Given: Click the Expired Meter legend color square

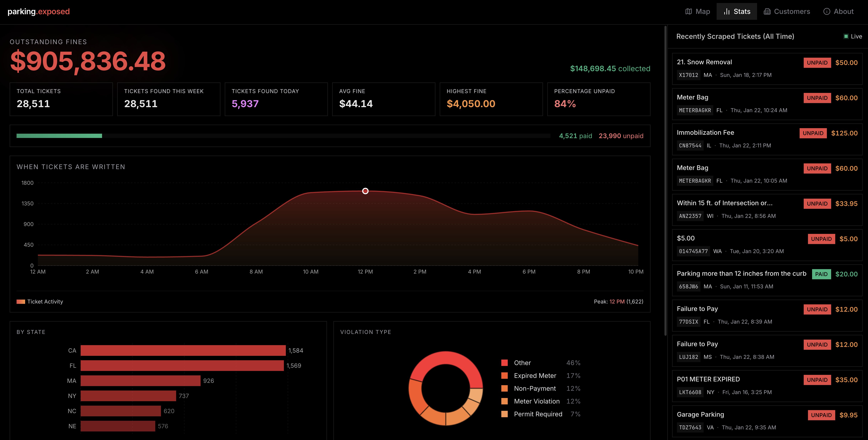Looking at the screenshot, I should (504, 376).
